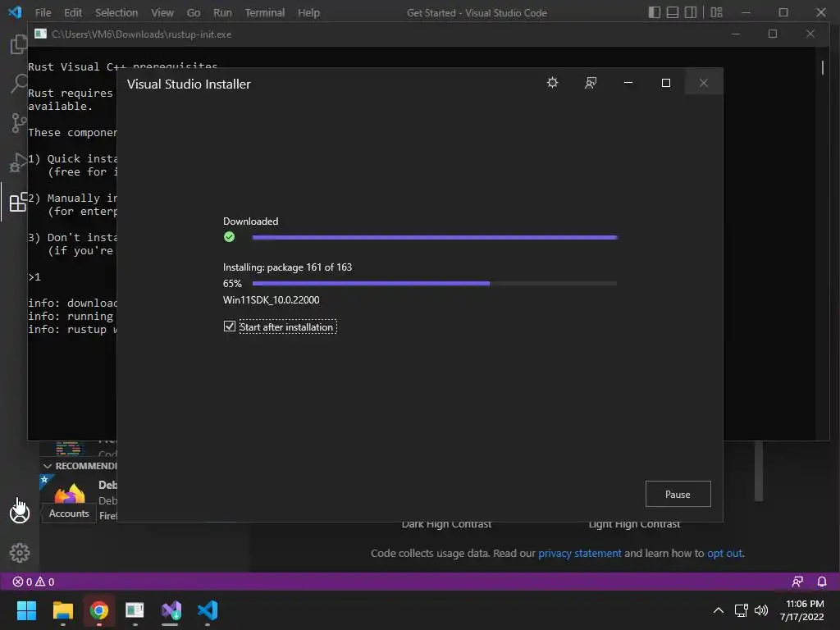Open Run and Debug view icon
Screen dimensions: 840x630
[19, 163]
